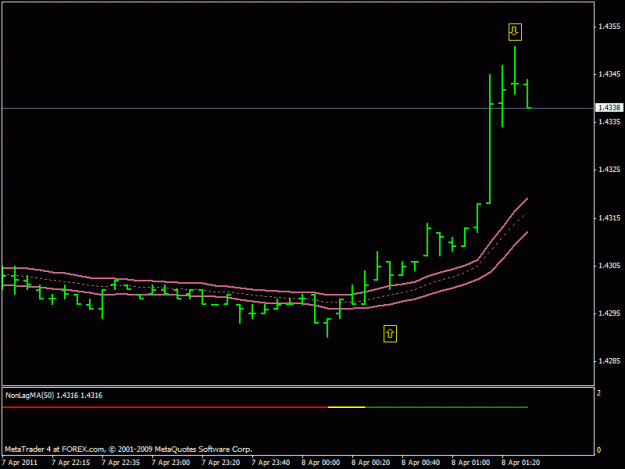Click the lowest price bar near 8 Apr 00:00
The image size is (625, 469).
click(327, 328)
